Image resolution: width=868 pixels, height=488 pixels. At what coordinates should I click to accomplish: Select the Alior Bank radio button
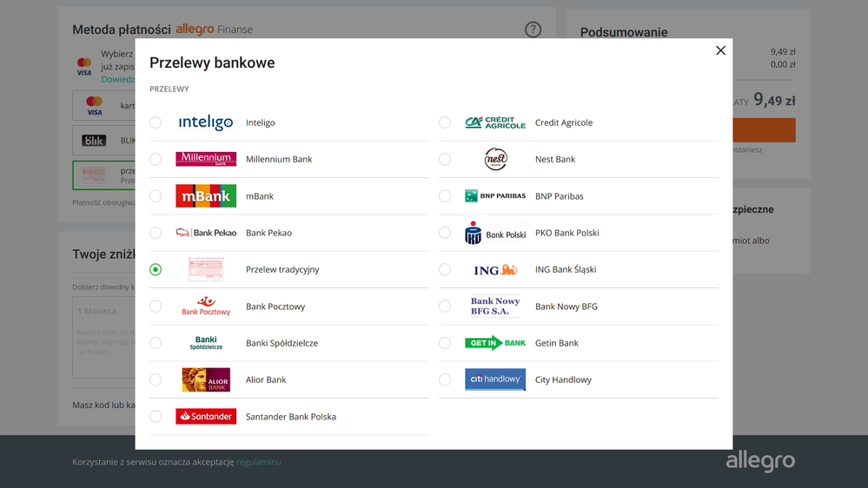coord(156,379)
